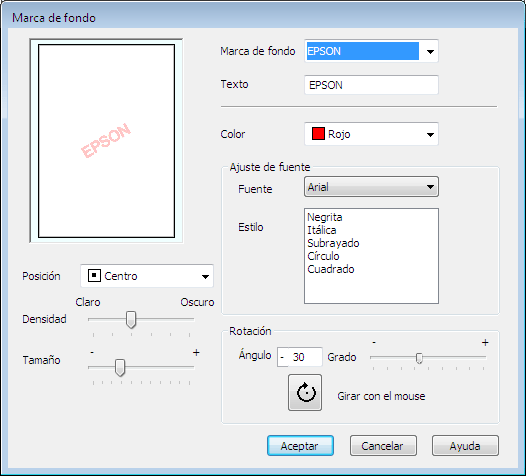Click the Cancelar button
The width and height of the screenshot is (526, 476).
[383, 446]
